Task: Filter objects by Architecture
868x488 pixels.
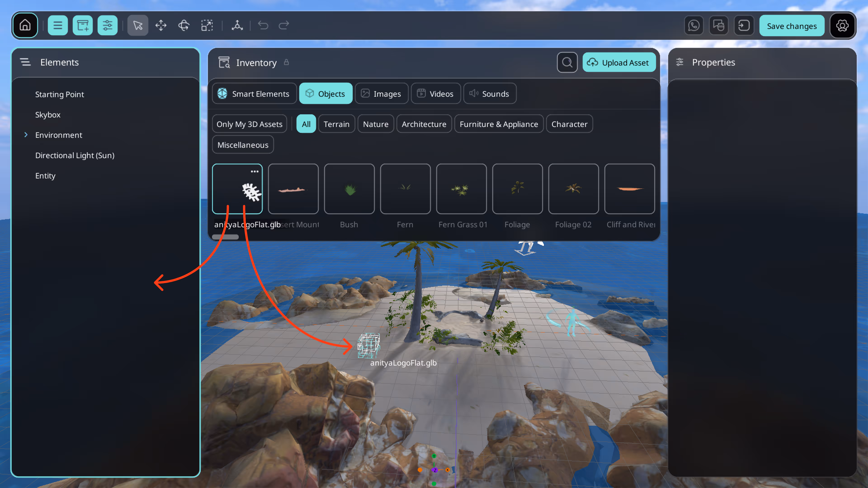Action: 424,124
